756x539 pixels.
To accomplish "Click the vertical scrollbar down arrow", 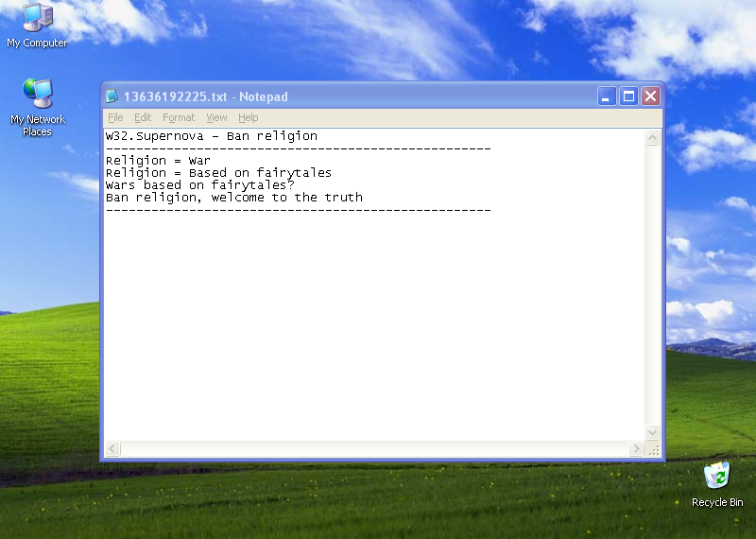I will [652, 432].
